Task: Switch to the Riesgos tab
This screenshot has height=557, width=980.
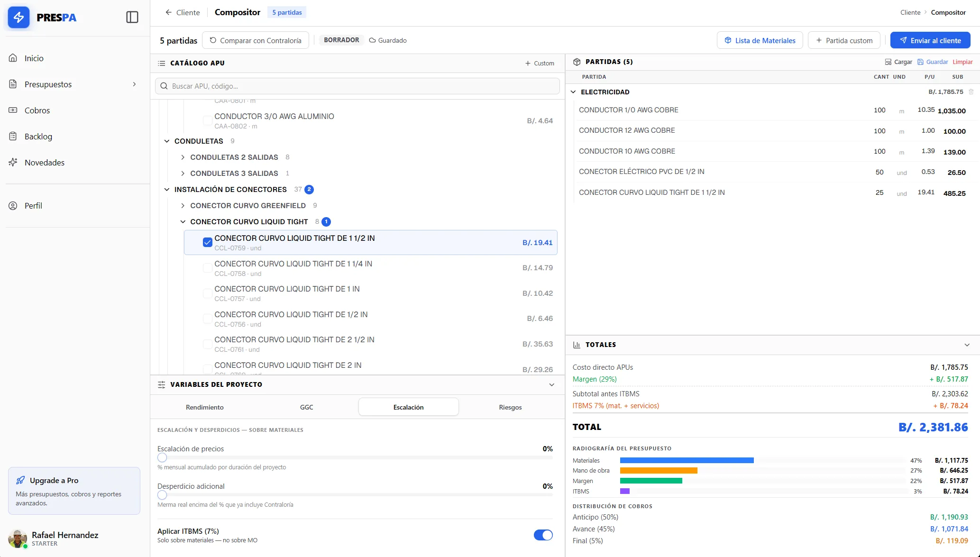Action: pos(510,407)
